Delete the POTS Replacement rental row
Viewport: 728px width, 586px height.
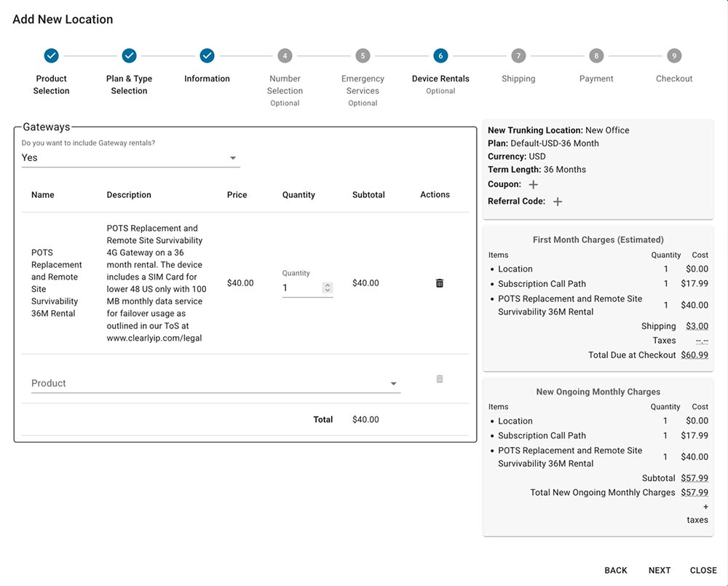tap(439, 283)
